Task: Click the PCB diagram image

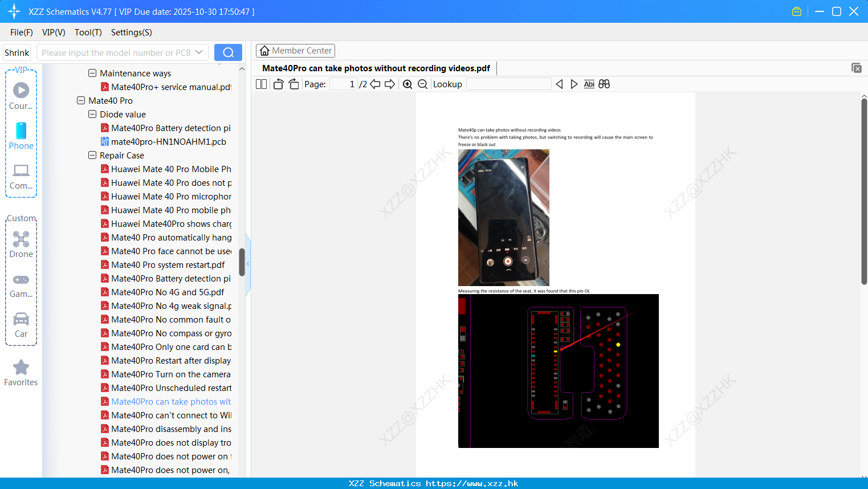Action: [x=559, y=371]
